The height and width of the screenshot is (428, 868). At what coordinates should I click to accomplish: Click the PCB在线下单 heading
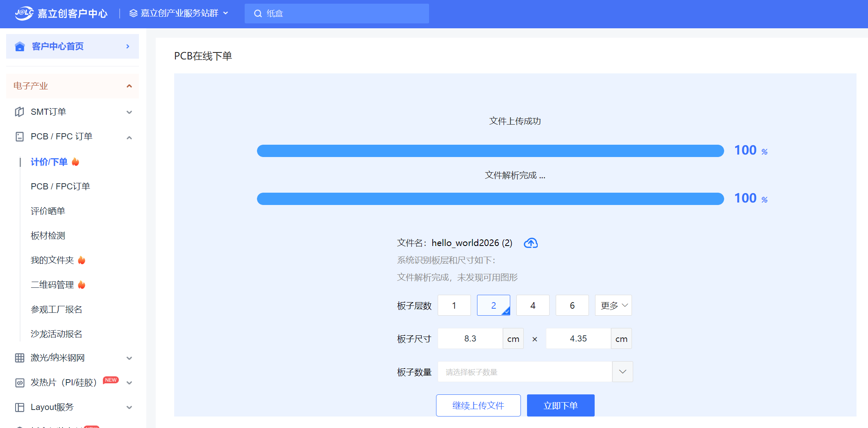pyautogui.click(x=203, y=56)
